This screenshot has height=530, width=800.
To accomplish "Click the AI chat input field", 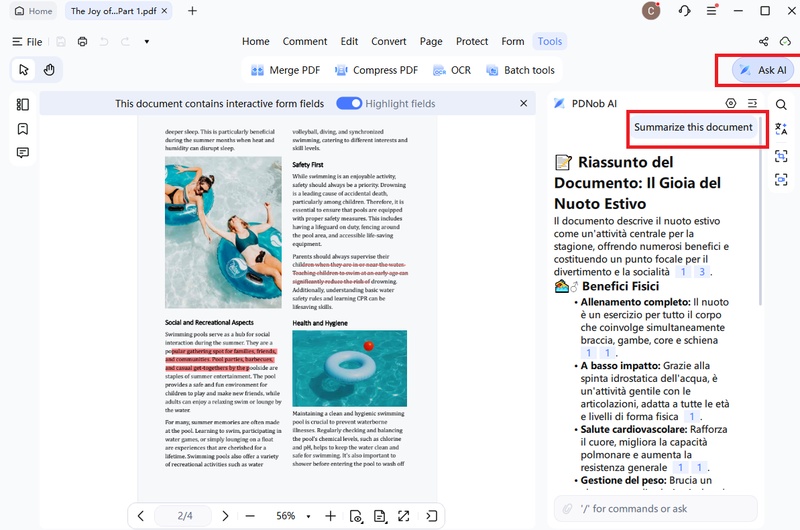I will (x=660, y=509).
